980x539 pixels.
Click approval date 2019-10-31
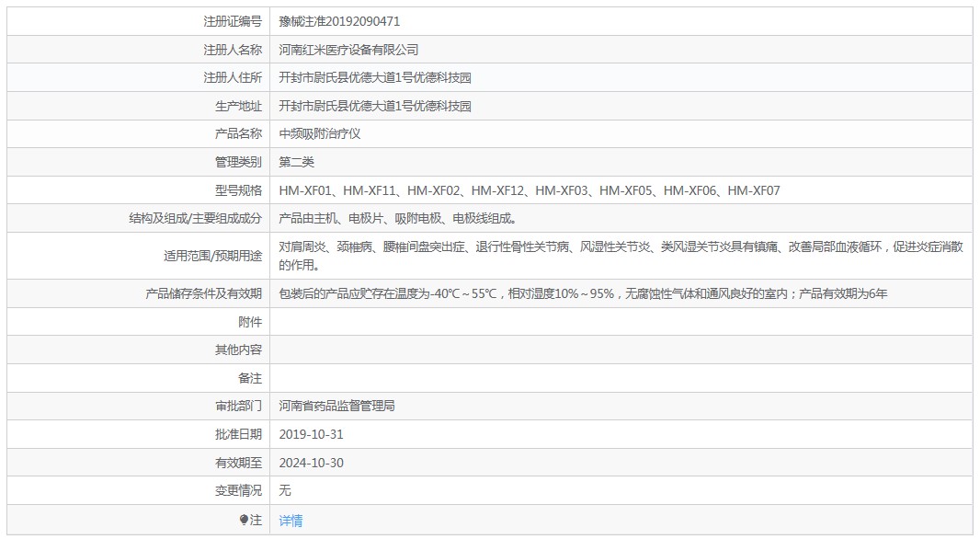click(x=312, y=434)
